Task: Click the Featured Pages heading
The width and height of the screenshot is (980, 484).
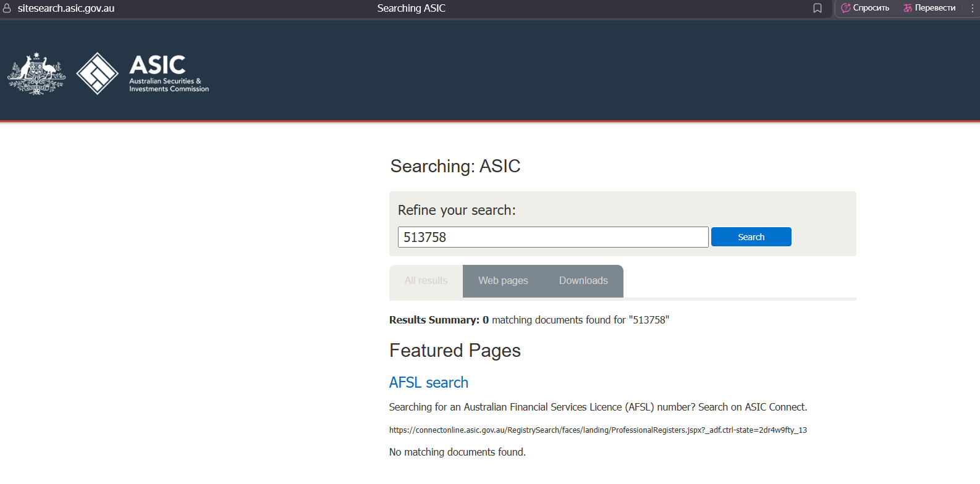Action: tap(455, 351)
